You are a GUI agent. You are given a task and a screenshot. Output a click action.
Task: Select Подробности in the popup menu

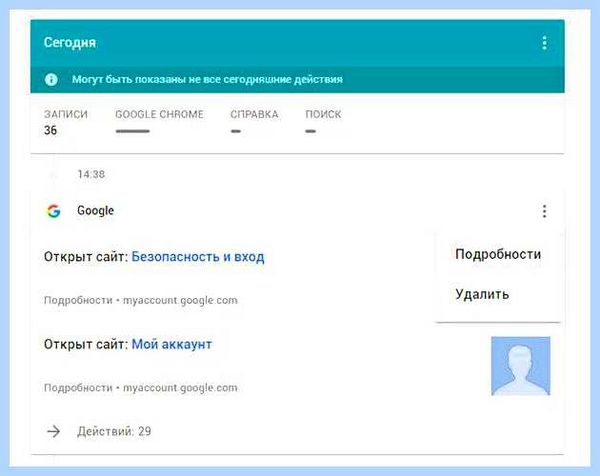498,254
